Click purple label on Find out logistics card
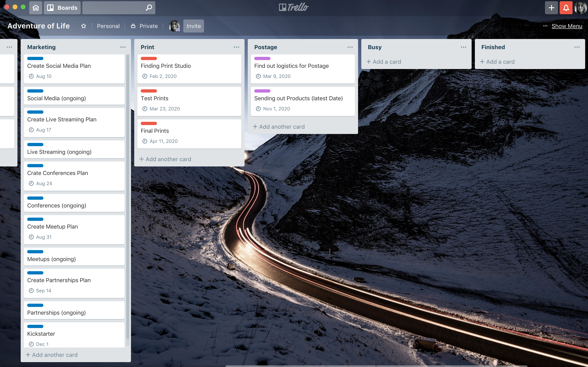This screenshot has height=367, width=588. tap(262, 58)
